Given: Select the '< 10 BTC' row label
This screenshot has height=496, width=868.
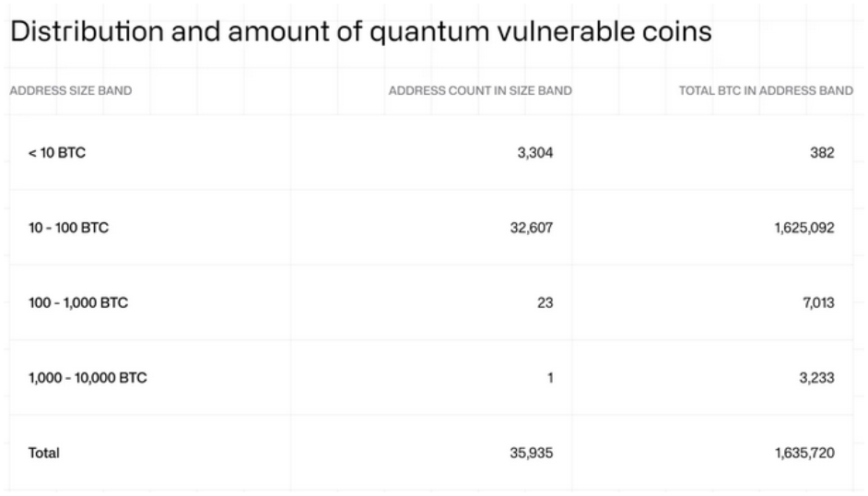Looking at the screenshot, I should [56, 153].
